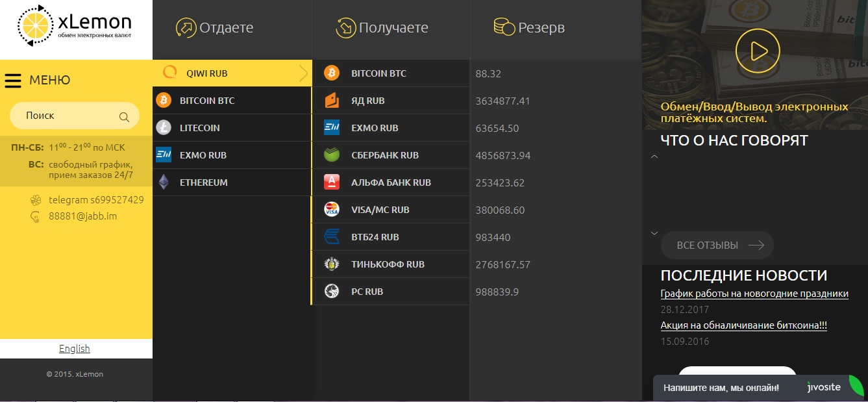Select the Litecoin coin icon
The width and height of the screenshot is (868, 402).
click(x=164, y=128)
